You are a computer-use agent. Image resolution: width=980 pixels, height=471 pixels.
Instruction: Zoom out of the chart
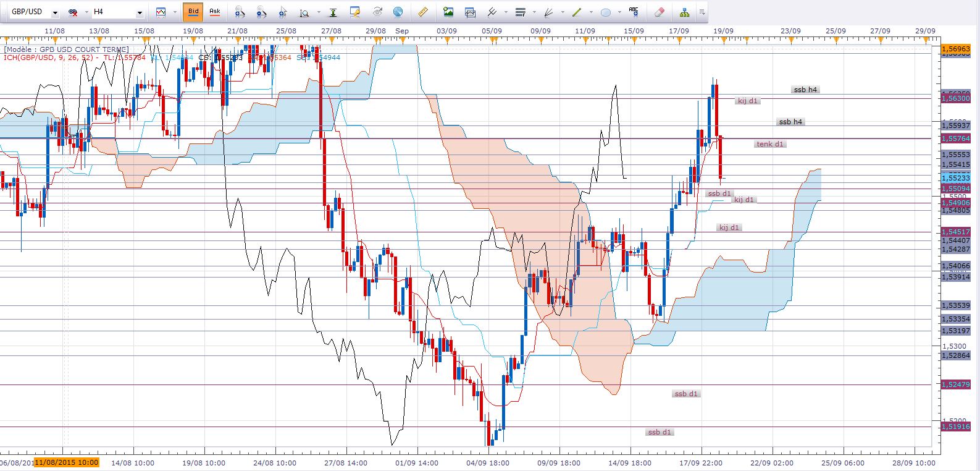[261, 12]
